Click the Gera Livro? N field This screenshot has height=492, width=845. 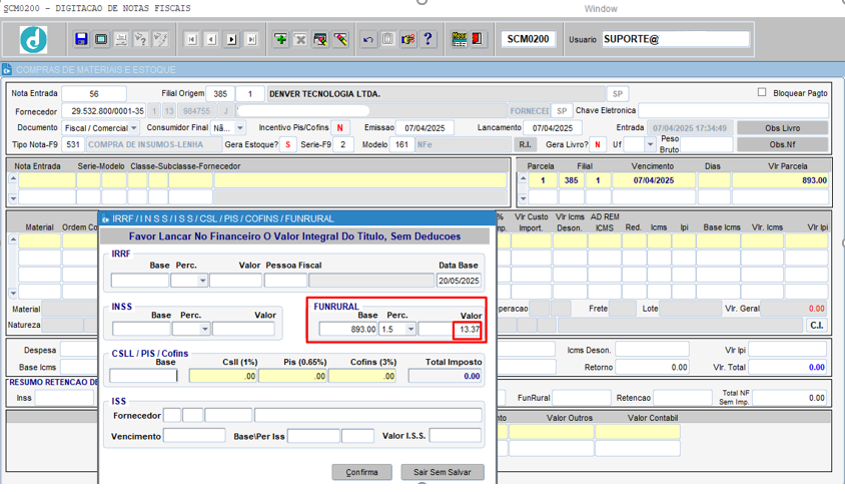pos(597,144)
